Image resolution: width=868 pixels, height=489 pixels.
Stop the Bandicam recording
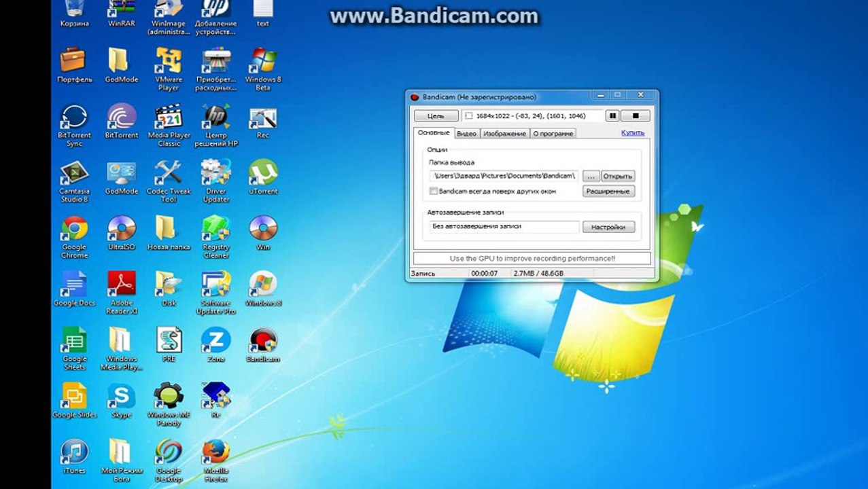pyautogui.click(x=636, y=116)
